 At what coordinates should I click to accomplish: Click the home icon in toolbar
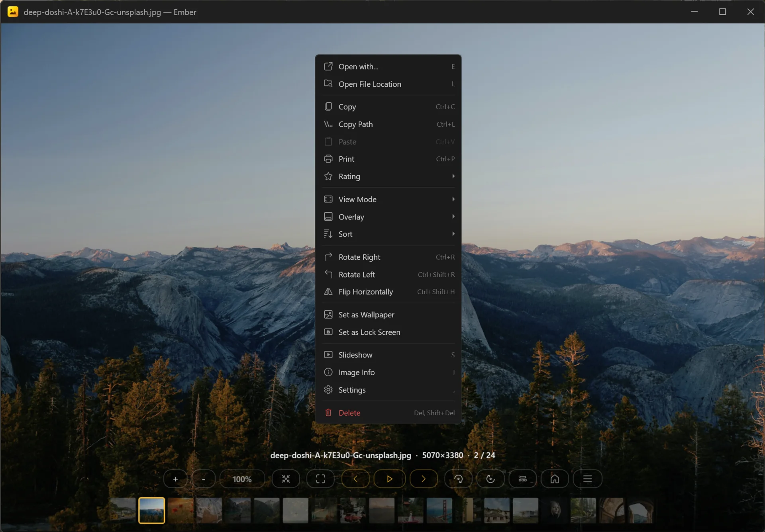click(555, 479)
